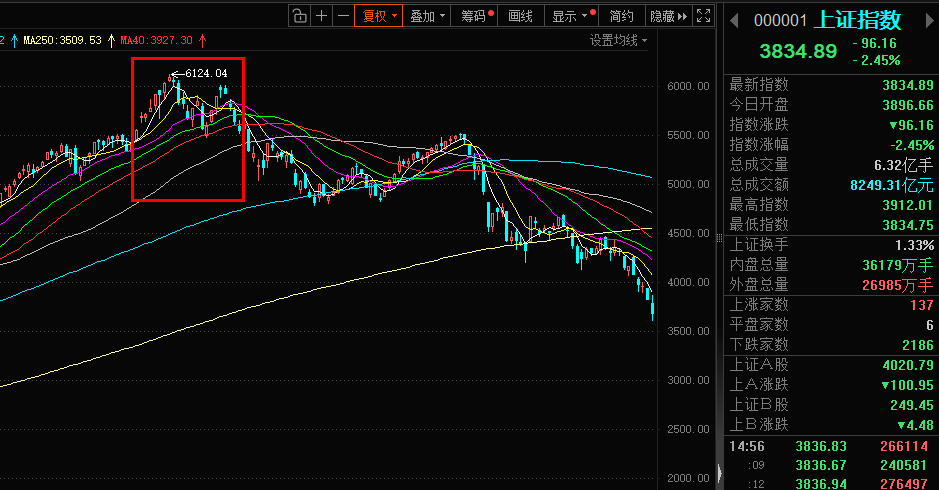939x490 pixels.
Task: Click the 000001 stock code
Action: tap(781, 21)
